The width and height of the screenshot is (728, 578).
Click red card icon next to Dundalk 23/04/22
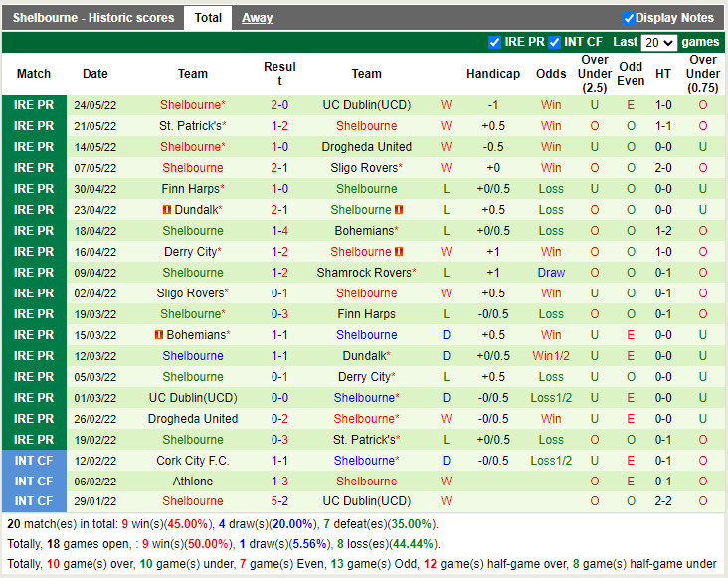[x=167, y=210]
